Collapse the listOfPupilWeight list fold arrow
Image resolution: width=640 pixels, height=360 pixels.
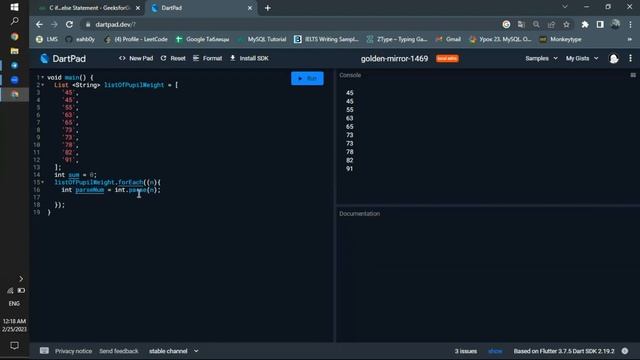[42, 85]
